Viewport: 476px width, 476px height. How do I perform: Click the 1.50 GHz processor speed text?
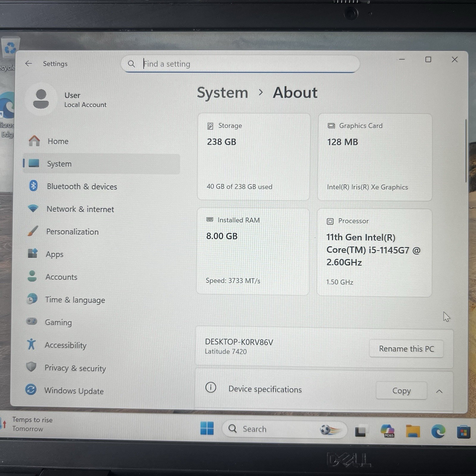(339, 282)
